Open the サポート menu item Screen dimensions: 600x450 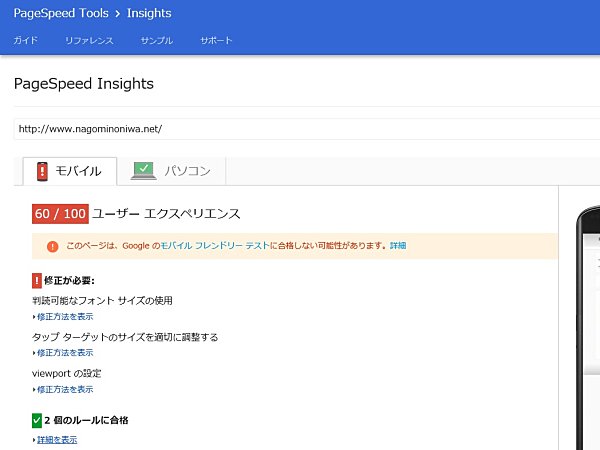pos(216,40)
